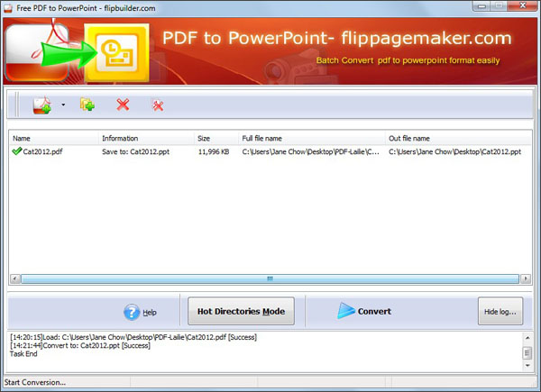This screenshot has width=541, height=392.
Task: Click the red X remove-file icon
Action: coord(123,105)
